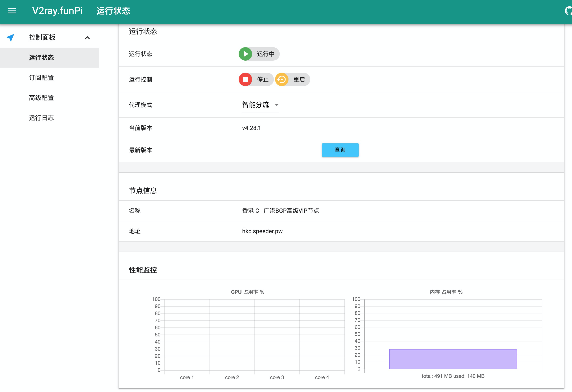572x392 pixels.
Task: Click the V2ray.funPi title
Action: 57,11
